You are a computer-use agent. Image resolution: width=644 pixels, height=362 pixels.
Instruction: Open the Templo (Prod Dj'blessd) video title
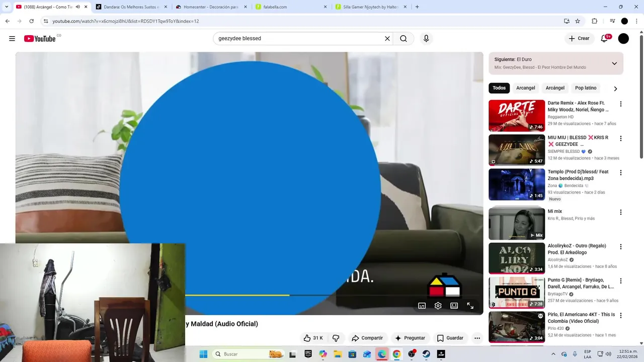click(578, 175)
